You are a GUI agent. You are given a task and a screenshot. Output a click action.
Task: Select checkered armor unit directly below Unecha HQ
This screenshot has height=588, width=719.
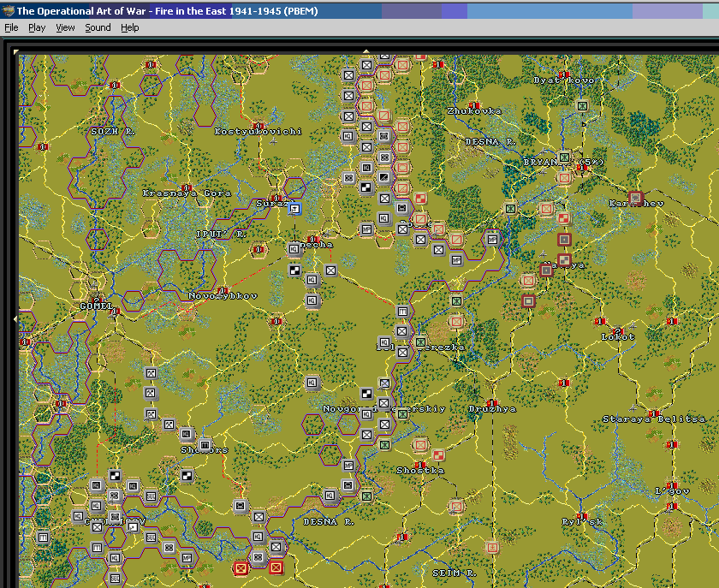294,270
